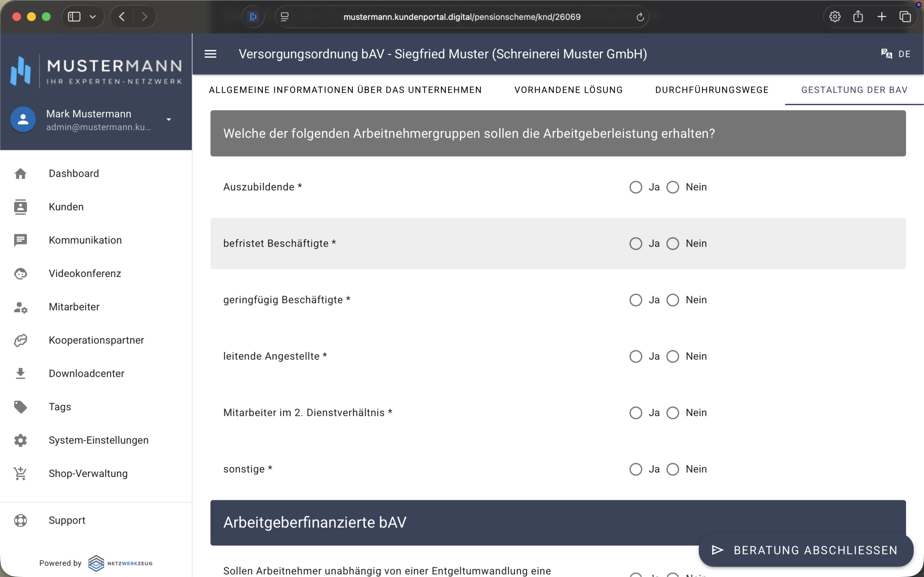Open the language selector DE
Image resolution: width=924 pixels, height=577 pixels.
[896, 54]
